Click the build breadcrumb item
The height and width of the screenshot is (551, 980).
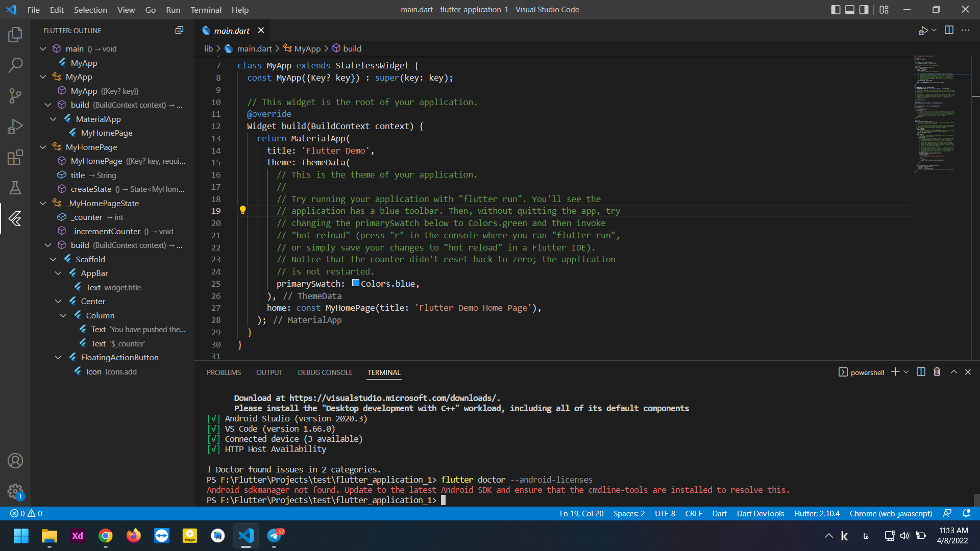coord(347,48)
